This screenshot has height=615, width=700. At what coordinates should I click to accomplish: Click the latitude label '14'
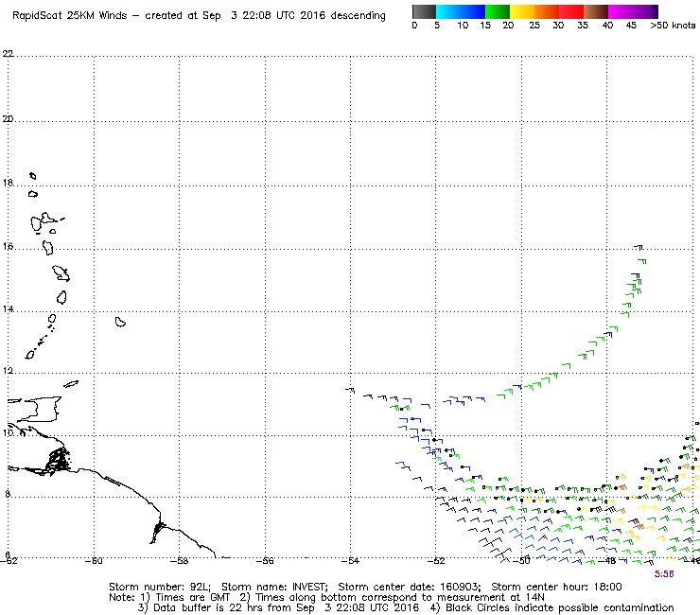point(8,309)
